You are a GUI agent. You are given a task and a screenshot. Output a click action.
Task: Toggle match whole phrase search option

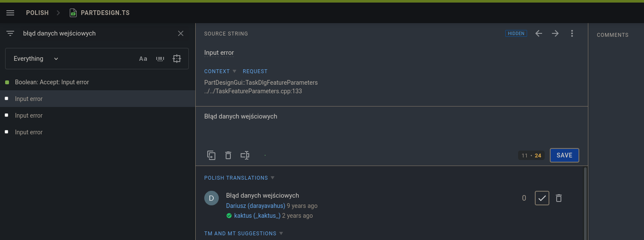click(160, 59)
